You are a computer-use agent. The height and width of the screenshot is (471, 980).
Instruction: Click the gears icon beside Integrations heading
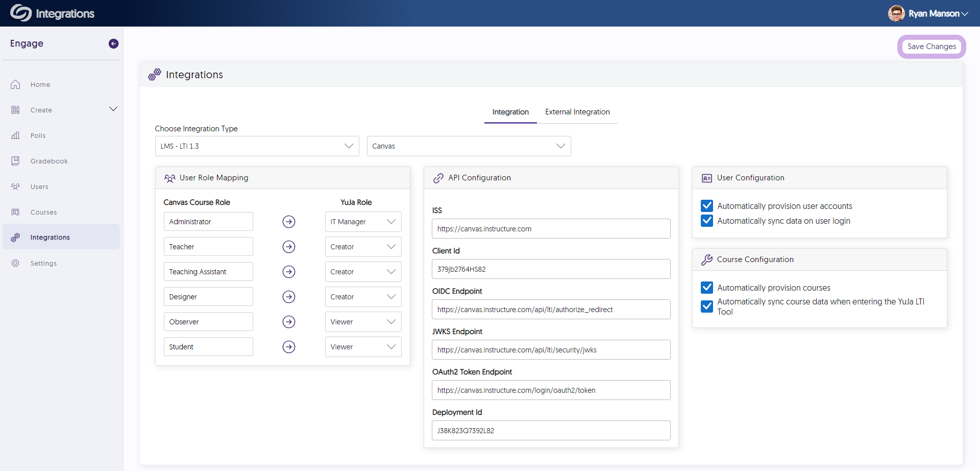(154, 75)
